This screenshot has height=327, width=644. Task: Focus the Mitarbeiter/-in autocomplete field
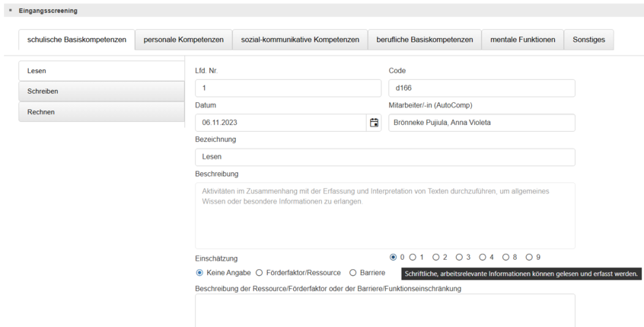tap(481, 123)
